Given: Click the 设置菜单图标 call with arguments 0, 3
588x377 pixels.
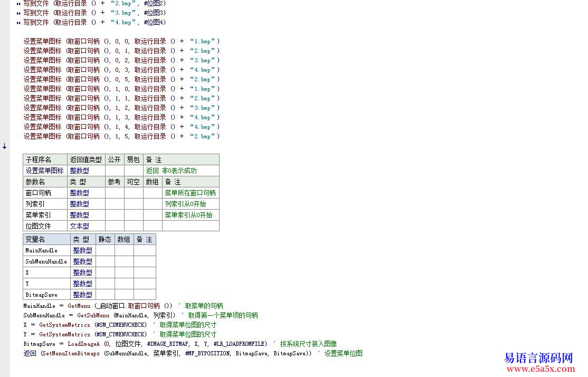Looking at the screenshot, I should pos(121,70).
